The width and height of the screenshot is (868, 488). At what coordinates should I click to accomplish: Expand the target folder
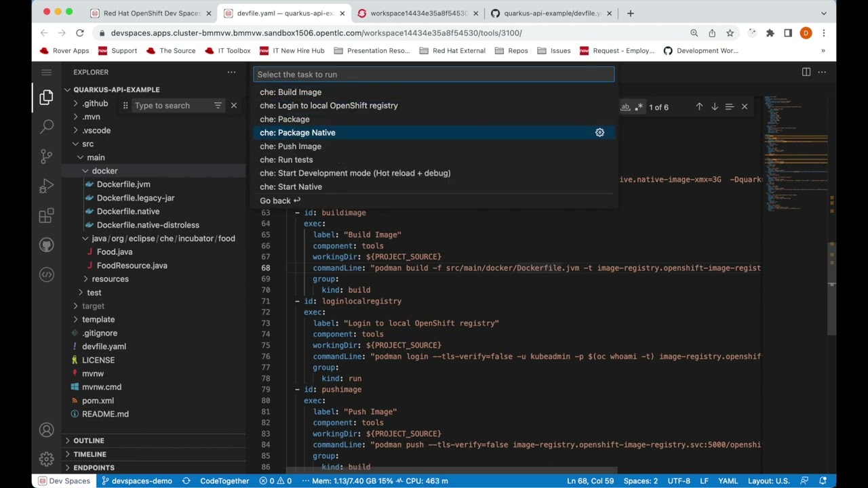coord(93,306)
